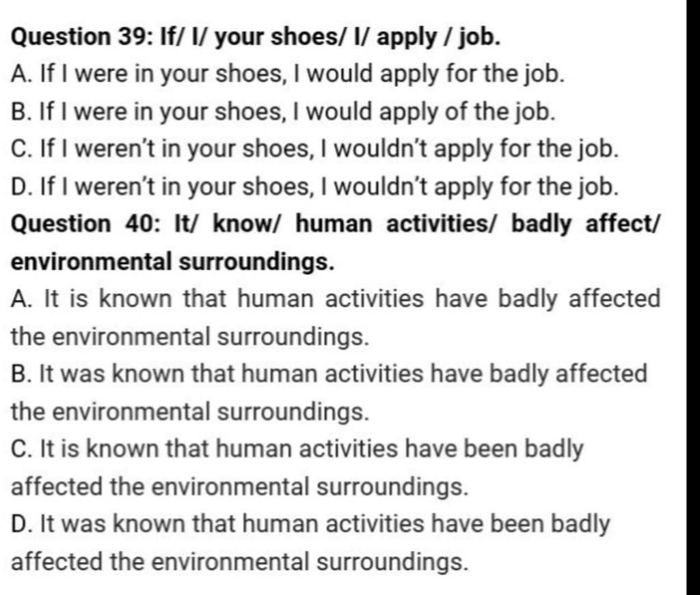
Task: Click the Question 40 heading text
Action: pos(334,243)
